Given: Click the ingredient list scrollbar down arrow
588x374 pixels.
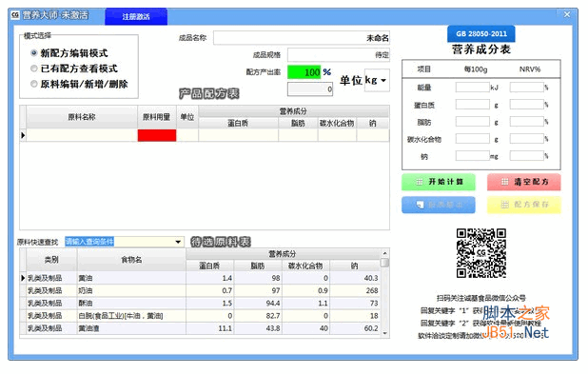Looking at the screenshot, I should click(x=384, y=333).
